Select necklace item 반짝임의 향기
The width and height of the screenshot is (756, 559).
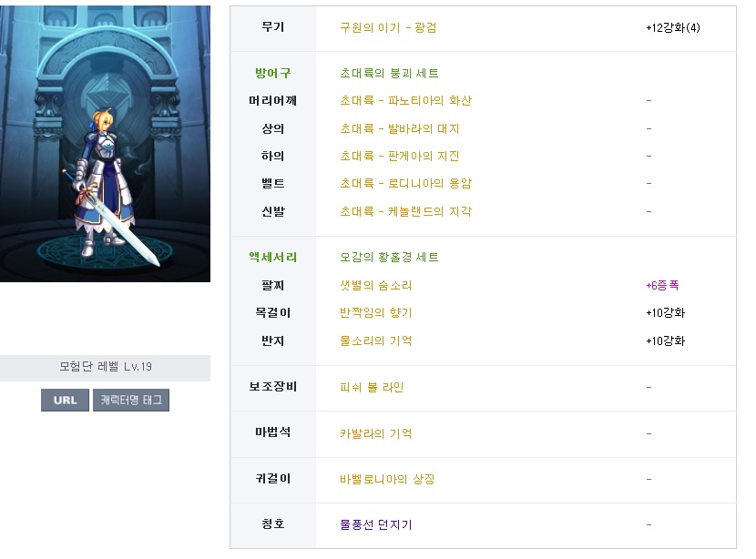click(376, 313)
